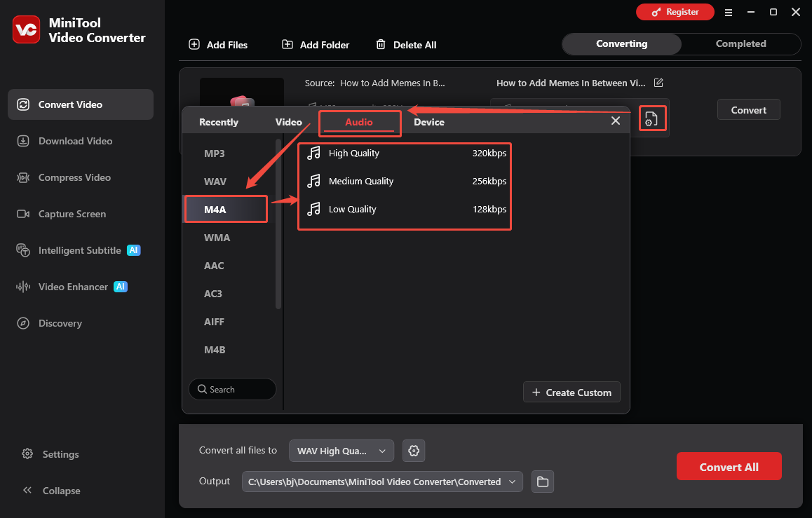Choose AC3 in the format list
Viewport: 812px width, 518px height.
[x=228, y=294]
